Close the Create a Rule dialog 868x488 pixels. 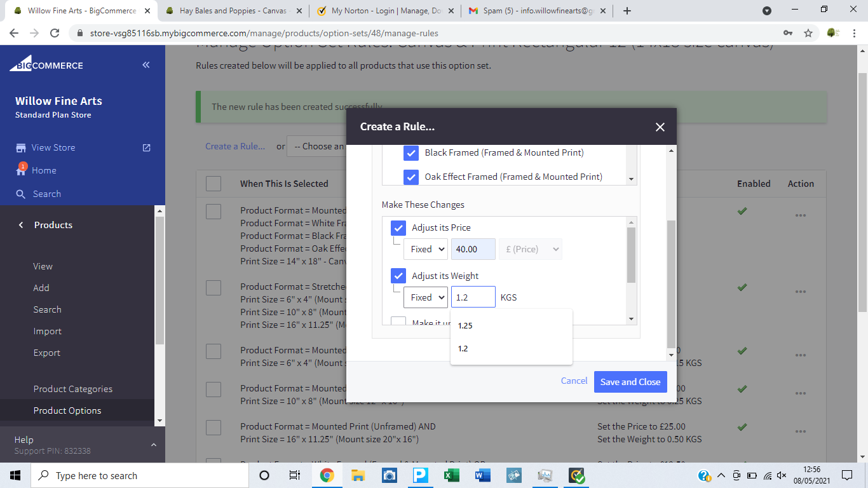point(660,127)
